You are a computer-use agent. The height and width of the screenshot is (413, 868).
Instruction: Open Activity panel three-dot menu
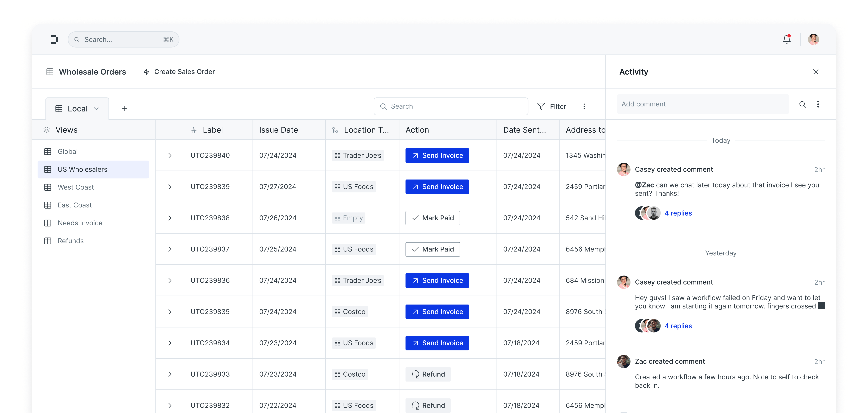click(818, 104)
